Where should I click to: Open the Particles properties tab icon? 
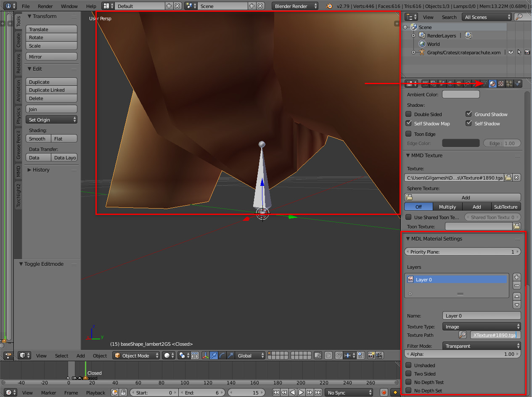509,84
